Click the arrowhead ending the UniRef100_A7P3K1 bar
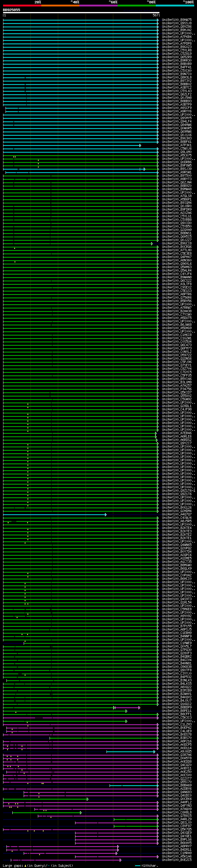Screen dimensions: 197x868 click(140, 145)
